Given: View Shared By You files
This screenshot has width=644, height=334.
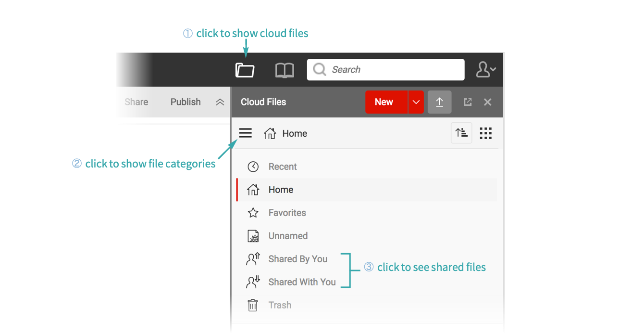Looking at the screenshot, I should tap(297, 259).
